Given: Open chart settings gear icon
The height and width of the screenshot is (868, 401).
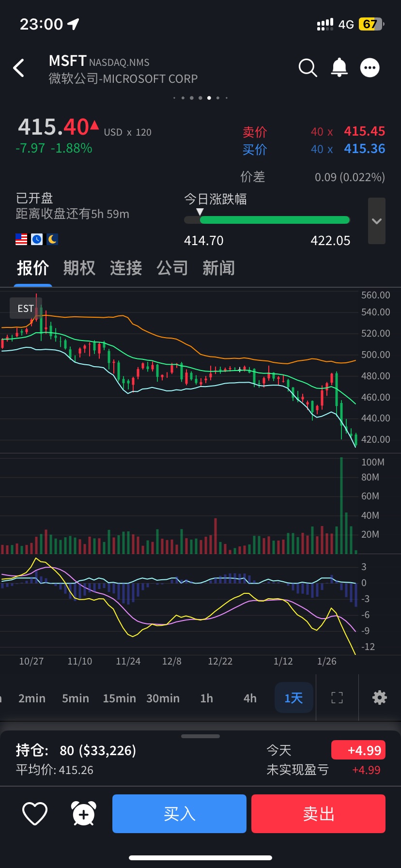Looking at the screenshot, I should tap(379, 697).
